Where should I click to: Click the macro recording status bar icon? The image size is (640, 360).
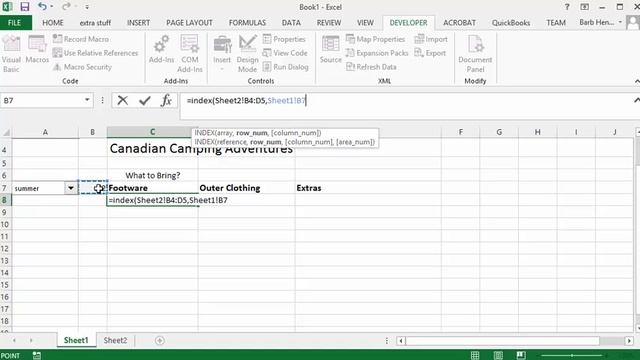click(37, 356)
